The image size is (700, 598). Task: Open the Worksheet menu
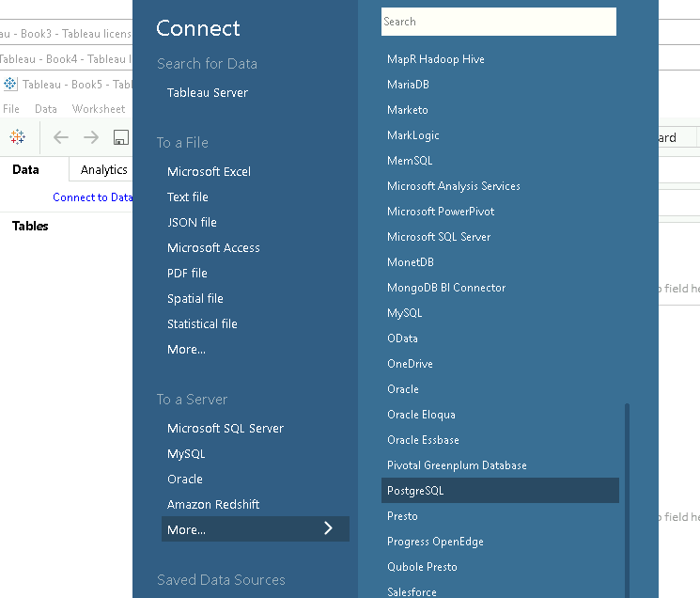[x=99, y=109]
